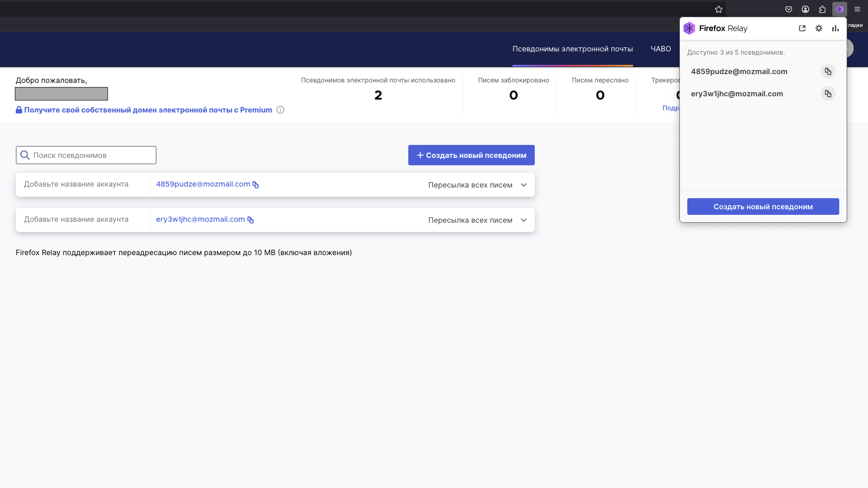Click the Добро пожаловать greeting text
The height and width of the screenshot is (488, 868).
click(51, 80)
